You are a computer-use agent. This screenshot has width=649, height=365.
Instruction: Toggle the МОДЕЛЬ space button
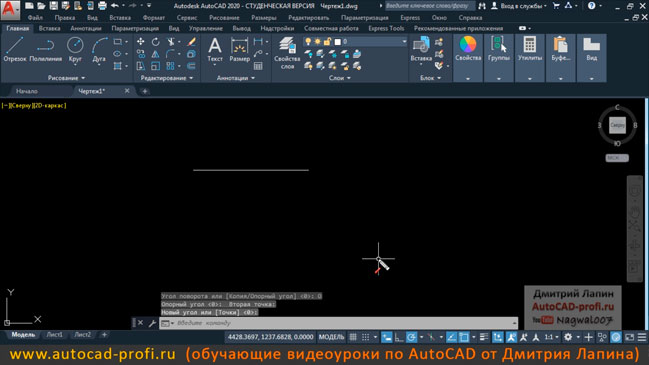coord(331,337)
